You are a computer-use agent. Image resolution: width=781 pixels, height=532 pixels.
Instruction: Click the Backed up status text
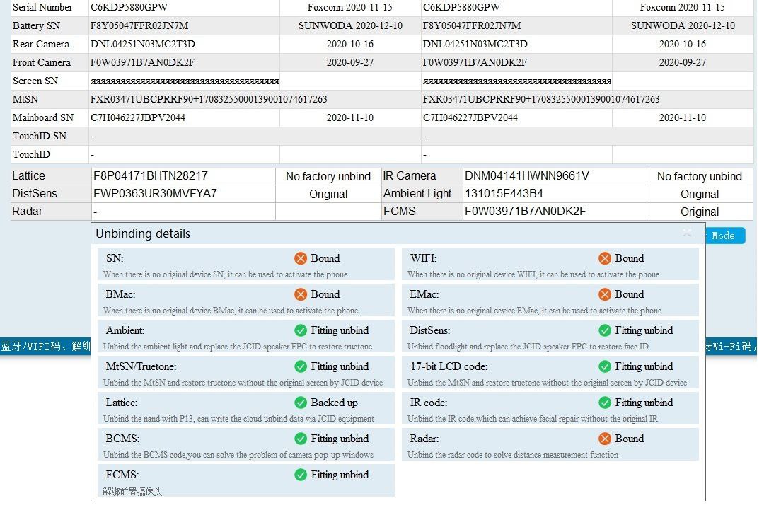click(x=334, y=403)
